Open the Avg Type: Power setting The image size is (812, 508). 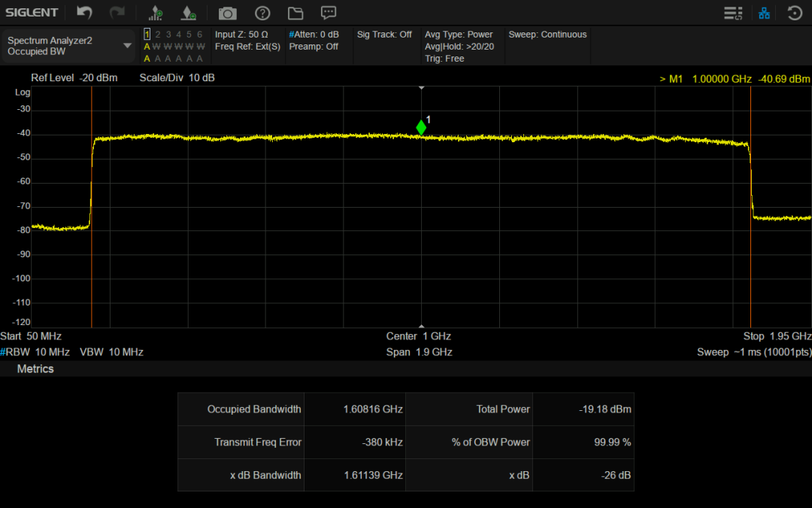pos(459,35)
